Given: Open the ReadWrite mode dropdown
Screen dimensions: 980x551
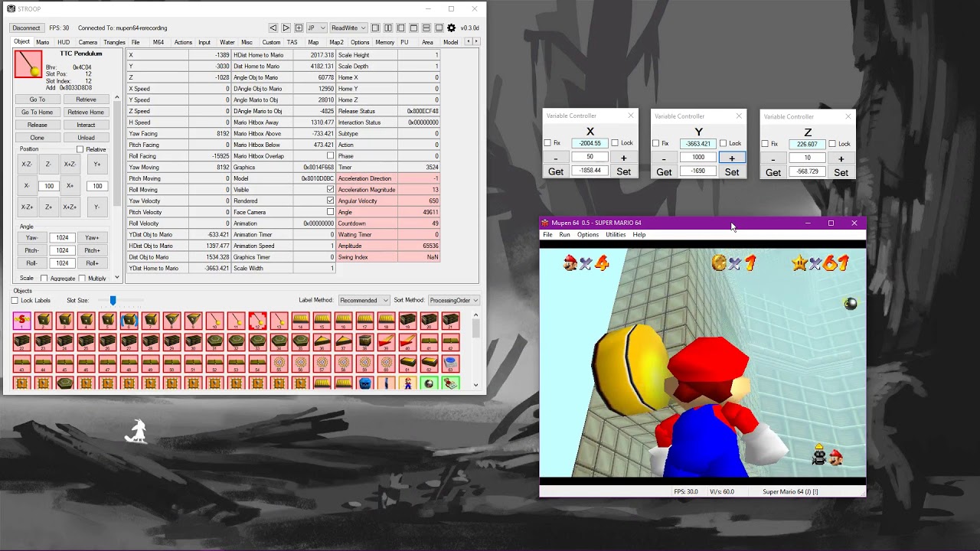Looking at the screenshot, I should pyautogui.click(x=348, y=28).
